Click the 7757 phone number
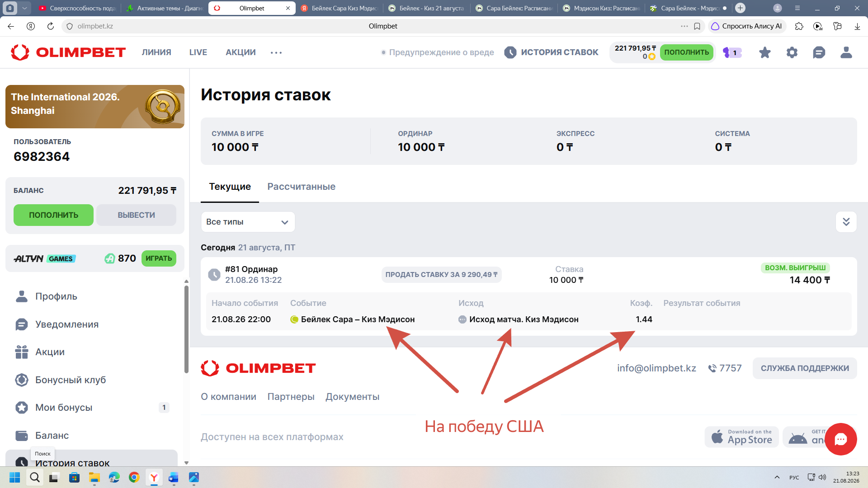Screen dimensions: 868x488 pos(725,368)
